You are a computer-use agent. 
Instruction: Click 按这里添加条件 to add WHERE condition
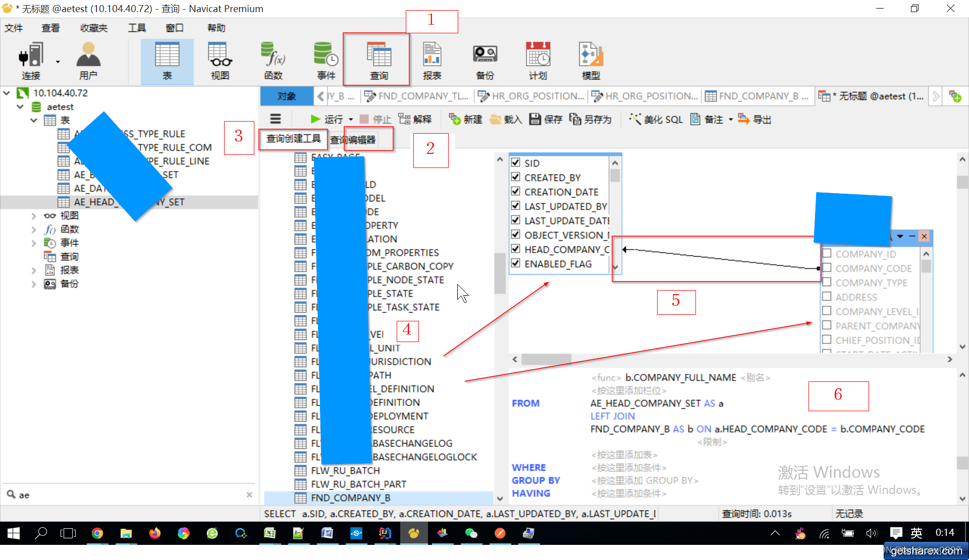click(x=628, y=467)
